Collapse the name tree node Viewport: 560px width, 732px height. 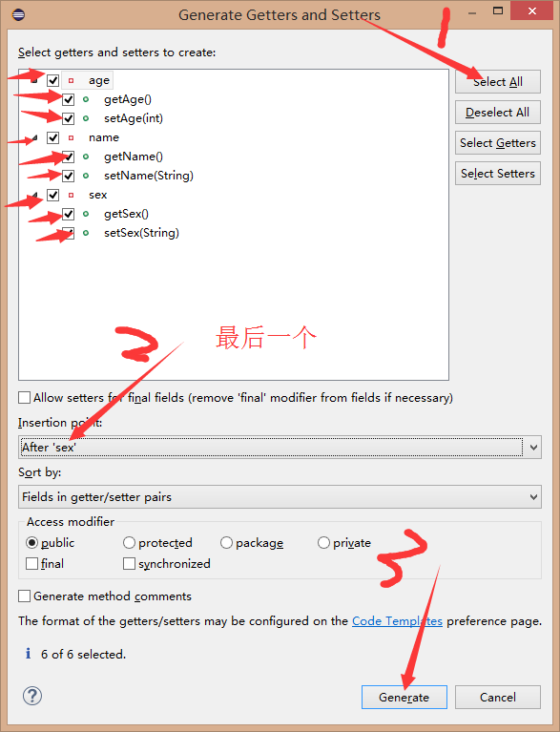[34, 138]
